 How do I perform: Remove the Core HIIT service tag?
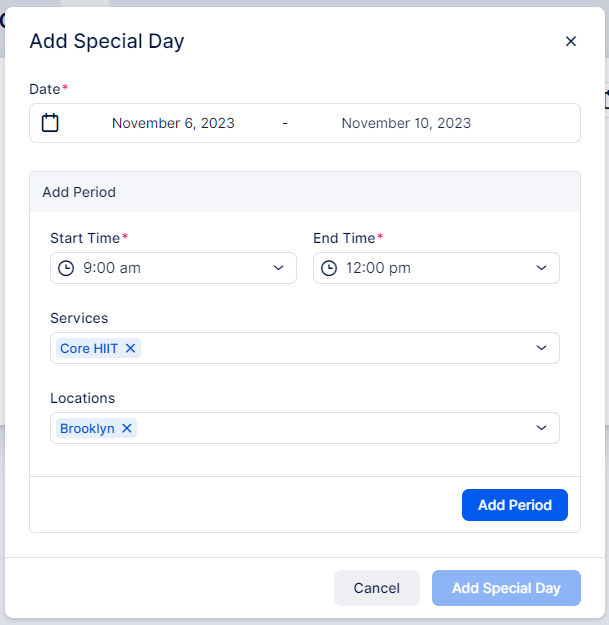click(130, 348)
